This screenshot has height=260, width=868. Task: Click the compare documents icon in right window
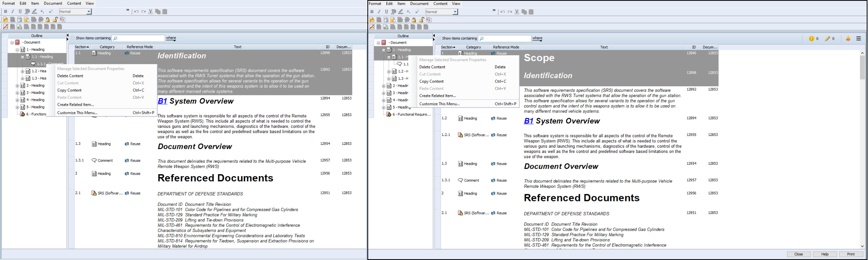point(429,20)
